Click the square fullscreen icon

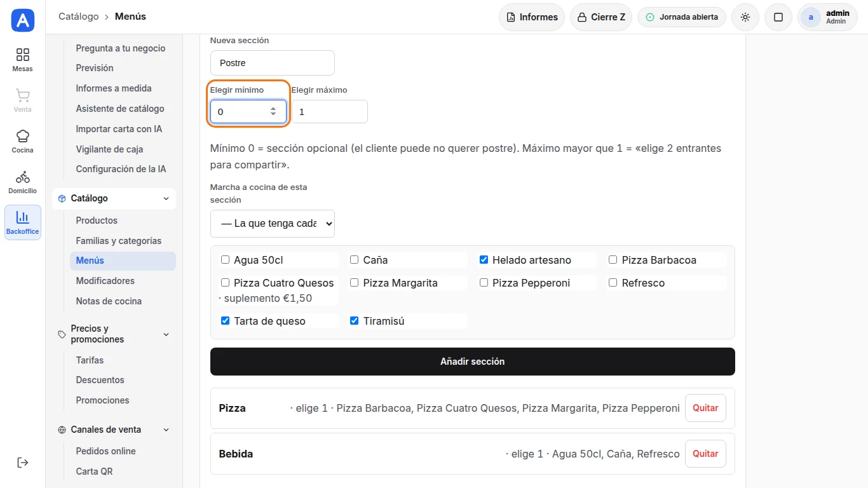tap(778, 17)
